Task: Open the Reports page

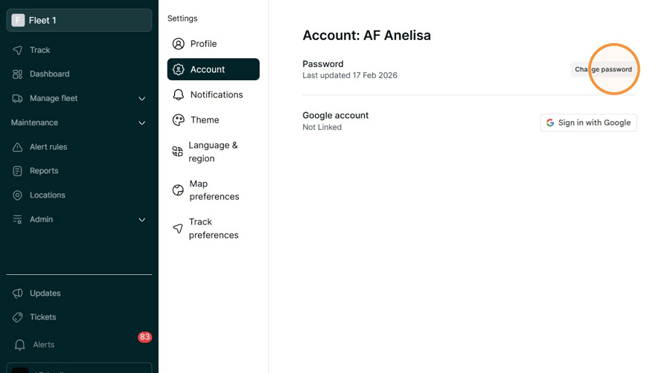Action: tap(44, 171)
